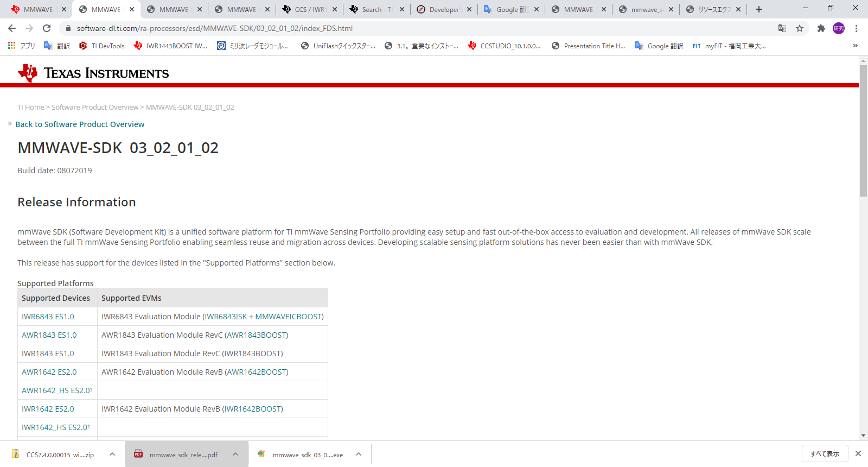Viewport: 868px width, 467px height.
Task: Open the Chrome three-dot menu
Action: [856, 28]
